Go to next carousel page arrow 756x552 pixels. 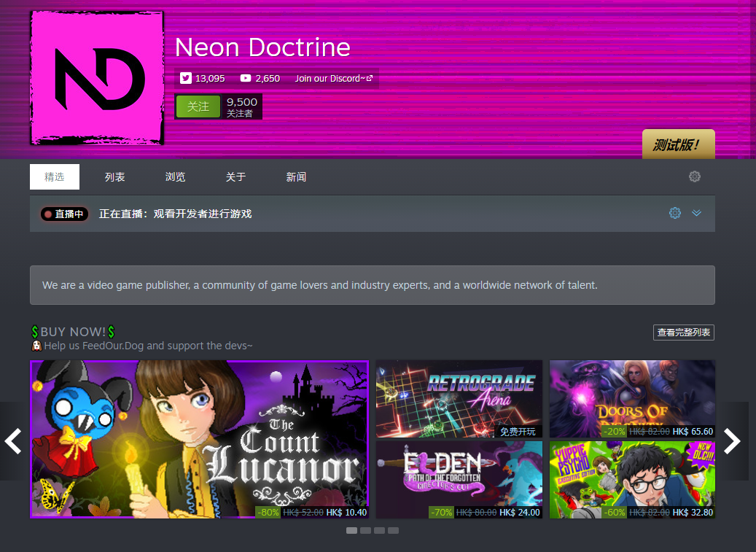(732, 441)
